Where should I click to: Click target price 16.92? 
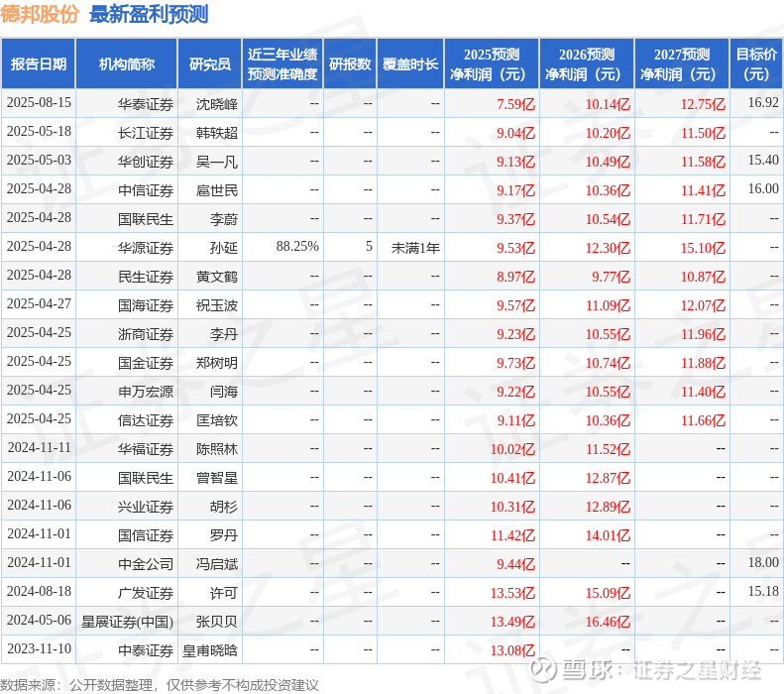point(763,103)
